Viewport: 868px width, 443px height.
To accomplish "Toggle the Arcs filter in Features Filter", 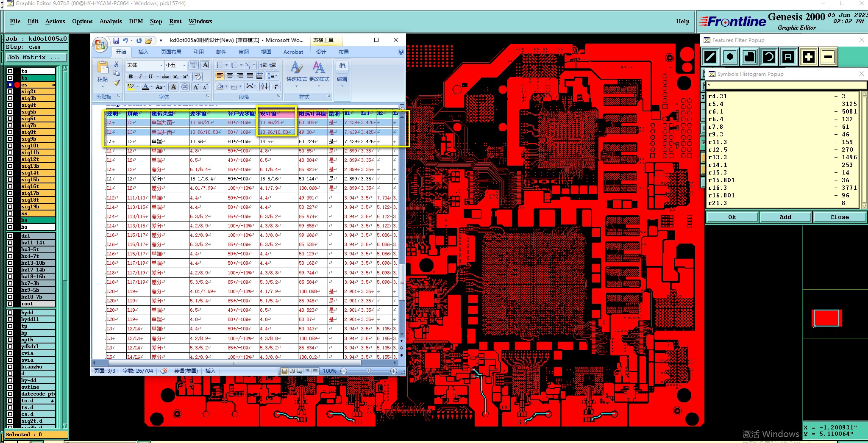I will [x=769, y=57].
